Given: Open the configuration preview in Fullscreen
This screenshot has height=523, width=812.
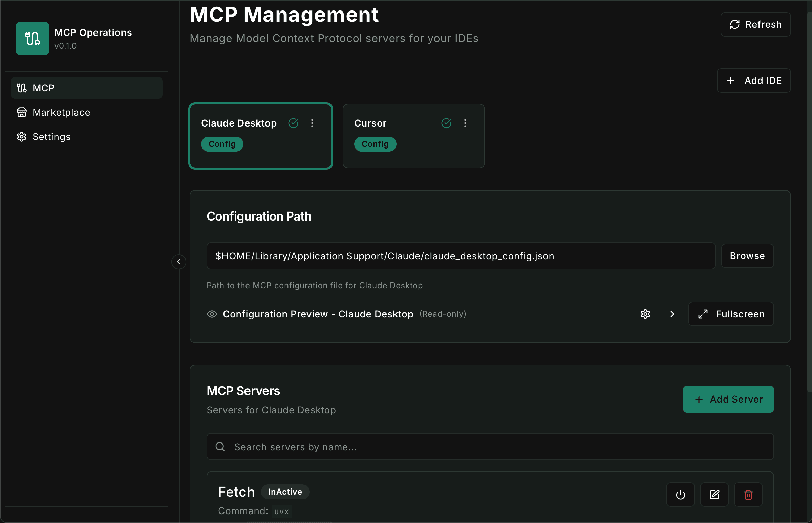Looking at the screenshot, I should point(731,314).
